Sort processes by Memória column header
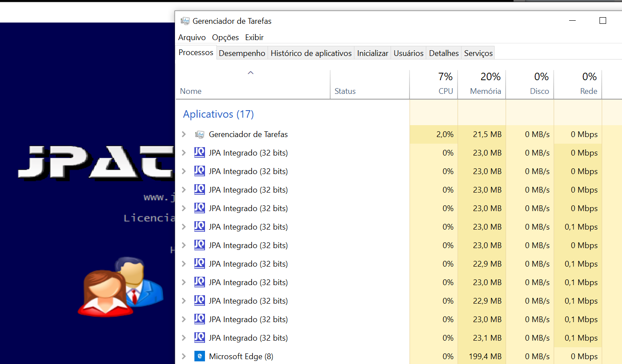Screen dimensions: 622x364 tap(485, 91)
